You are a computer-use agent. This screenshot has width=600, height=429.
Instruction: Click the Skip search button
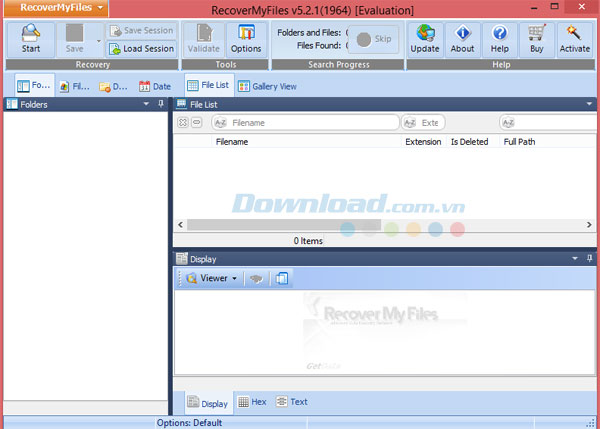point(374,39)
